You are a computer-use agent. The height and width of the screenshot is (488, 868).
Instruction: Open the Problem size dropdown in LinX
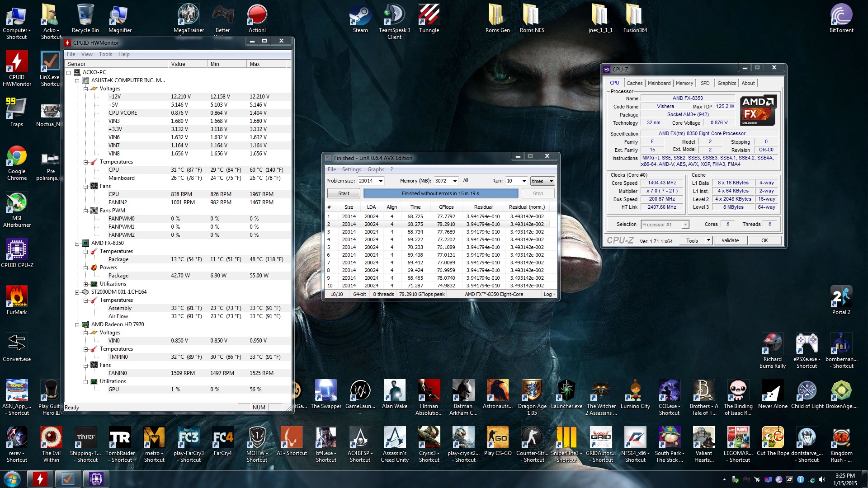coord(381,181)
